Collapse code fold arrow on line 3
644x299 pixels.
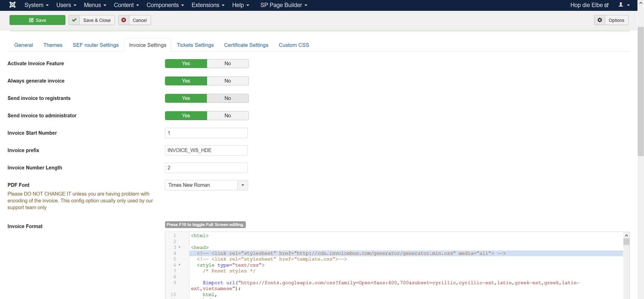pyautogui.click(x=179, y=247)
